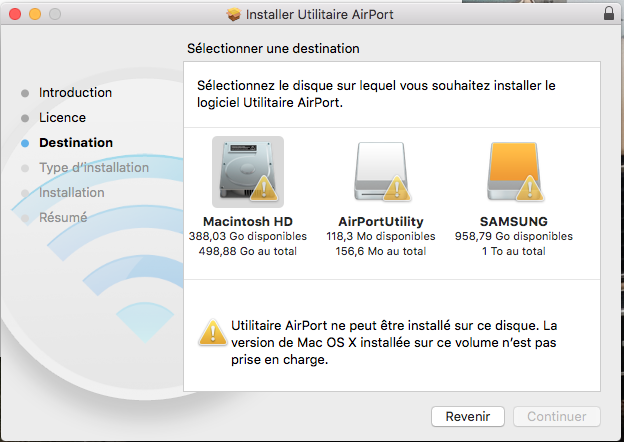Click warning badge on Macintosh HD icon
The image size is (624, 442).
click(264, 189)
